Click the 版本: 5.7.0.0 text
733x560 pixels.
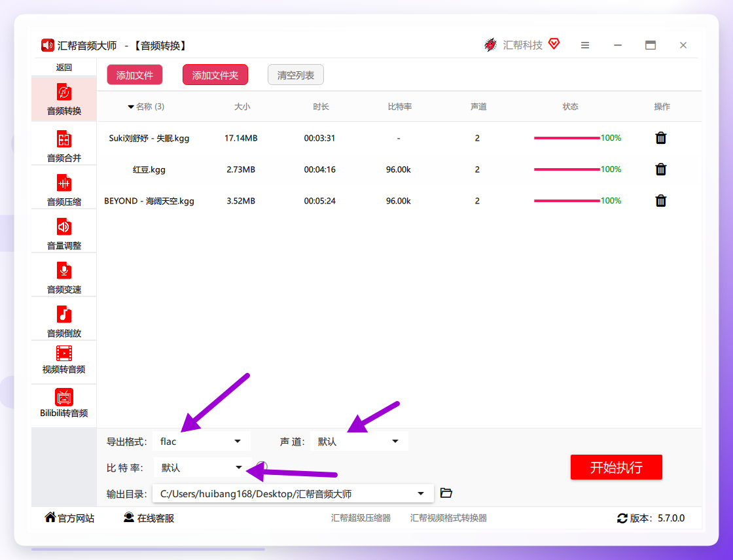(657, 518)
